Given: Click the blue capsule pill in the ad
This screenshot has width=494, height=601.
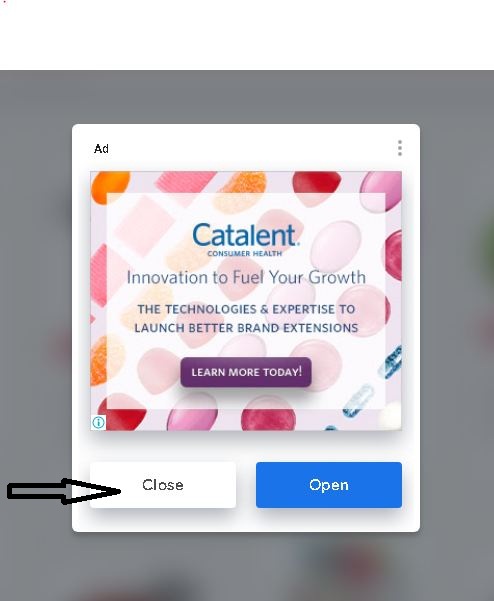Looking at the screenshot, I should 358,401.
